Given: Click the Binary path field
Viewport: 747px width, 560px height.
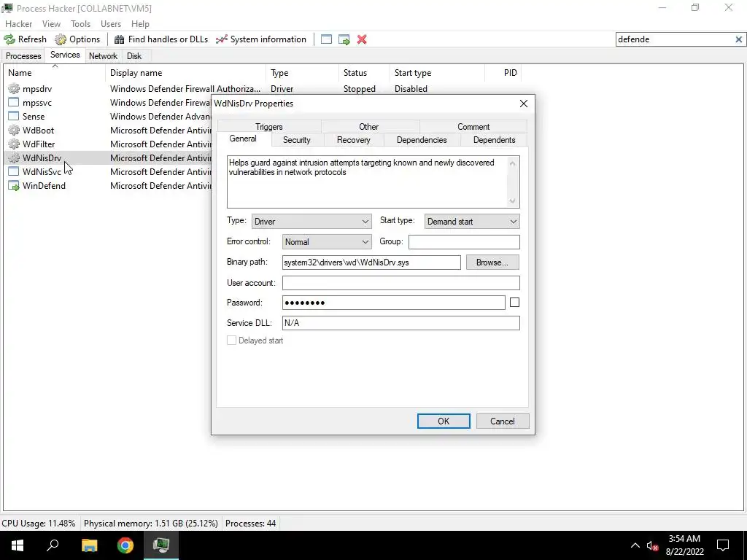Looking at the screenshot, I should click(x=371, y=262).
